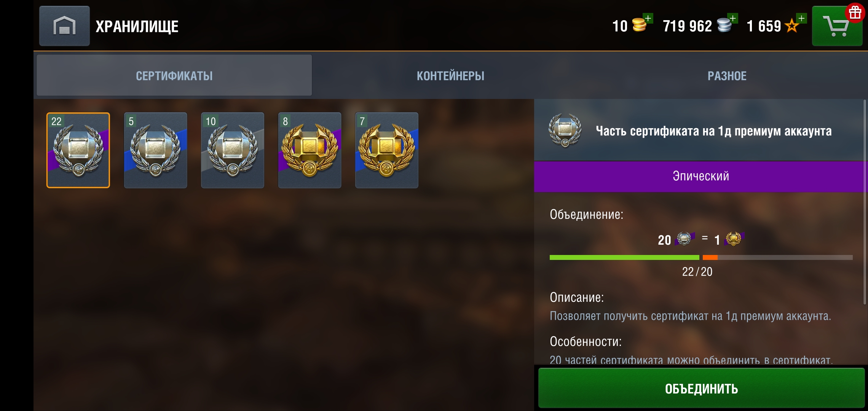This screenshot has height=411, width=868.
Task: Tap the purple Эпический rarity banner
Action: [701, 176]
